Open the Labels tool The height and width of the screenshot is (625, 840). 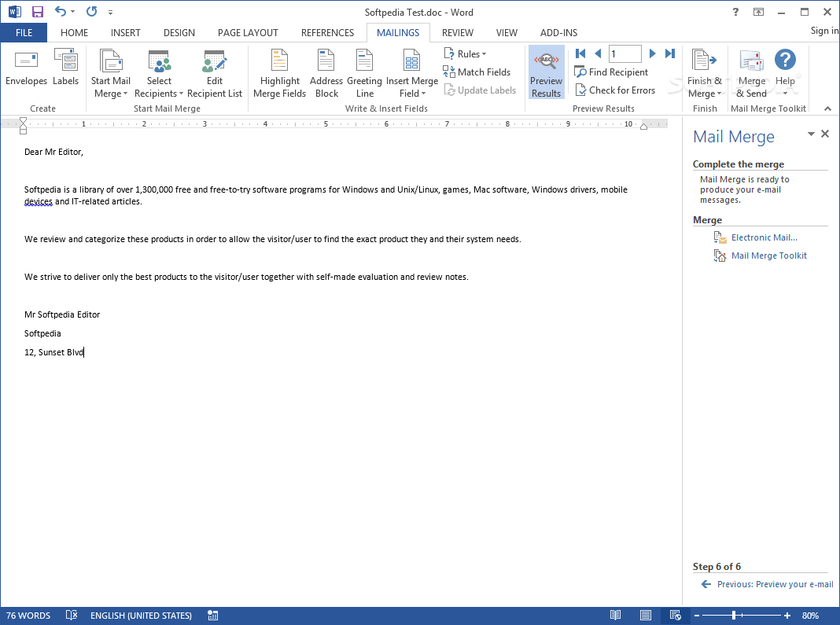pos(66,67)
